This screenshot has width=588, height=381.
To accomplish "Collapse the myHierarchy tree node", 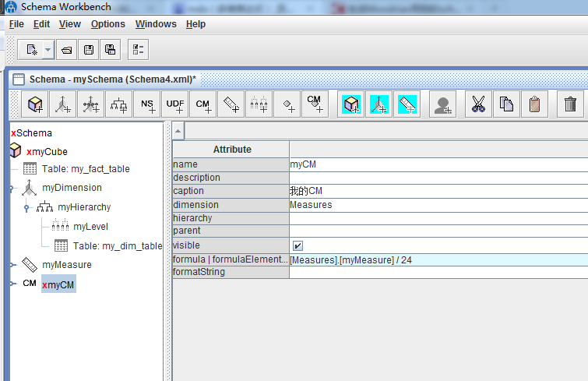I will pyautogui.click(x=26, y=208).
